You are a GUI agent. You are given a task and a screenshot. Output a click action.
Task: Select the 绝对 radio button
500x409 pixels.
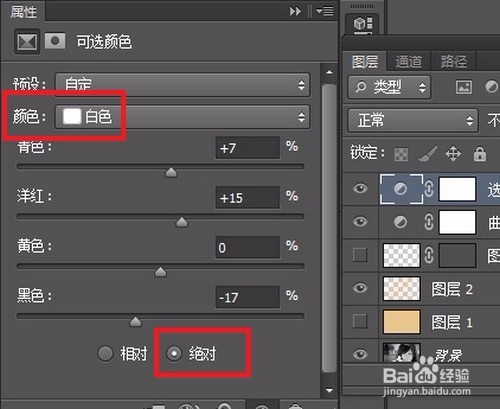click(174, 353)
